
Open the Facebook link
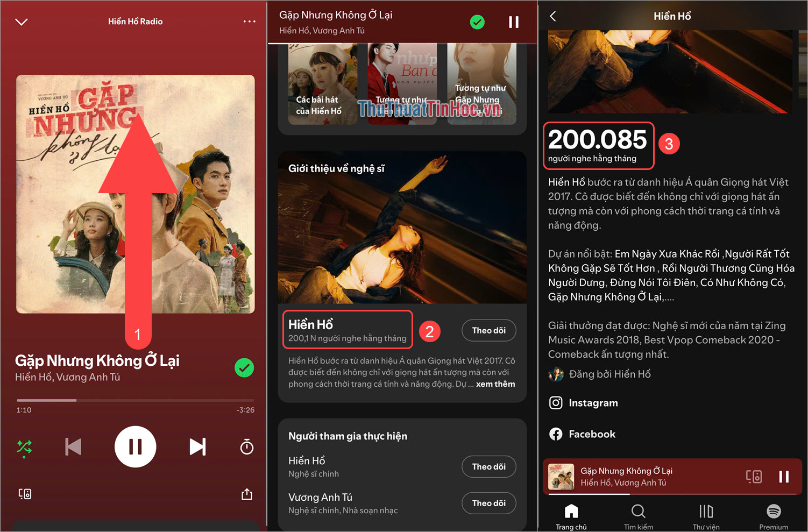tap(582, 434)
